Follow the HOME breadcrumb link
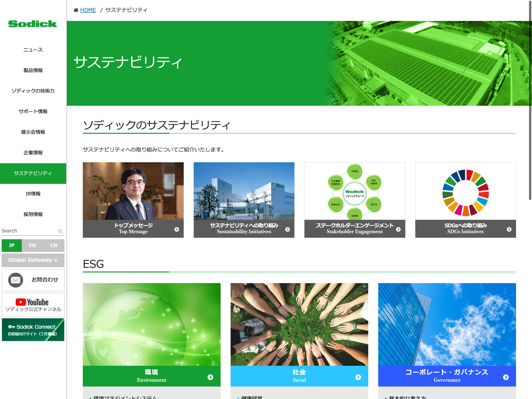Viewport: 532px width, 399px height. coord(88,10)
